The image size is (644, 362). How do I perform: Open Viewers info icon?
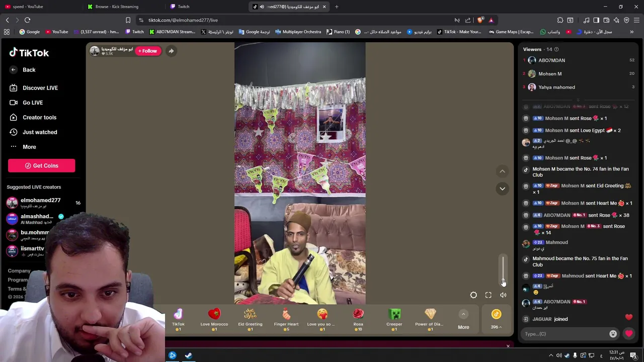(x=556, y=49)
